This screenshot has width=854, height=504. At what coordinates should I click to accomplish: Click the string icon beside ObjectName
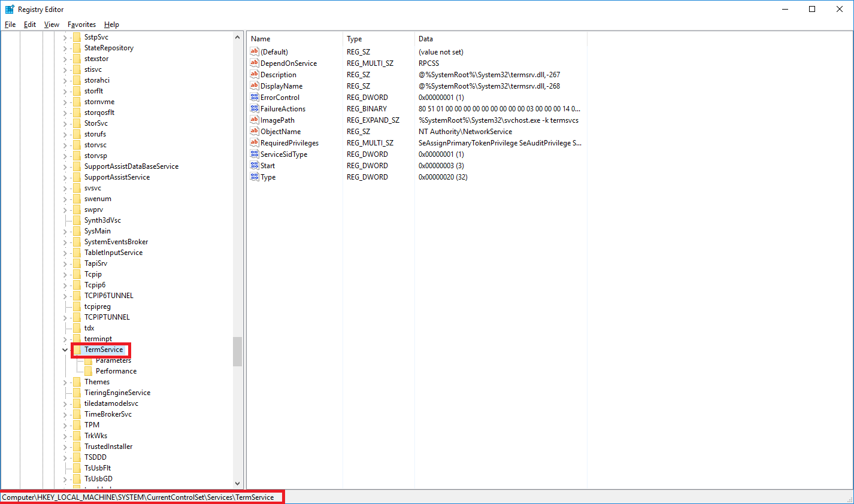(255, 131)
